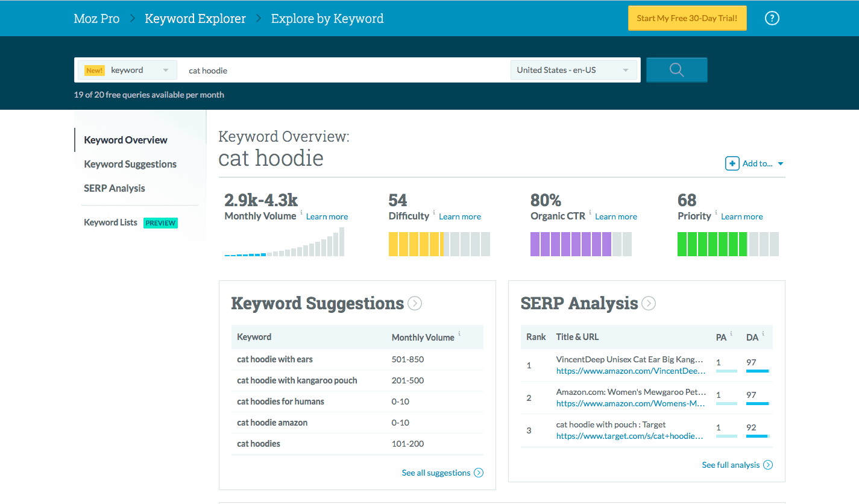859x504 pixels.
Task: Open SERP Analysis from the sidebar
Action: pos(115,188)
